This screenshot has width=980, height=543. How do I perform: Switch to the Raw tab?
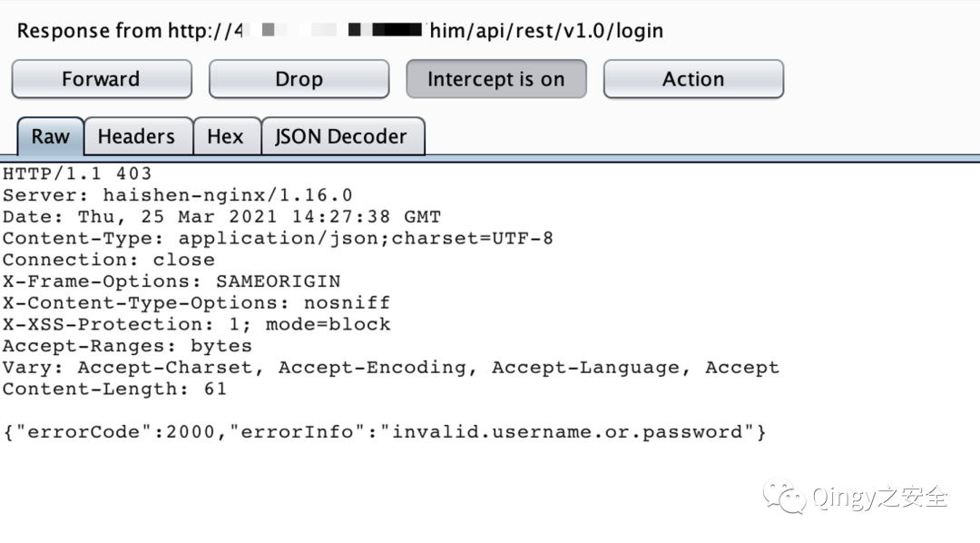(50, 137)
